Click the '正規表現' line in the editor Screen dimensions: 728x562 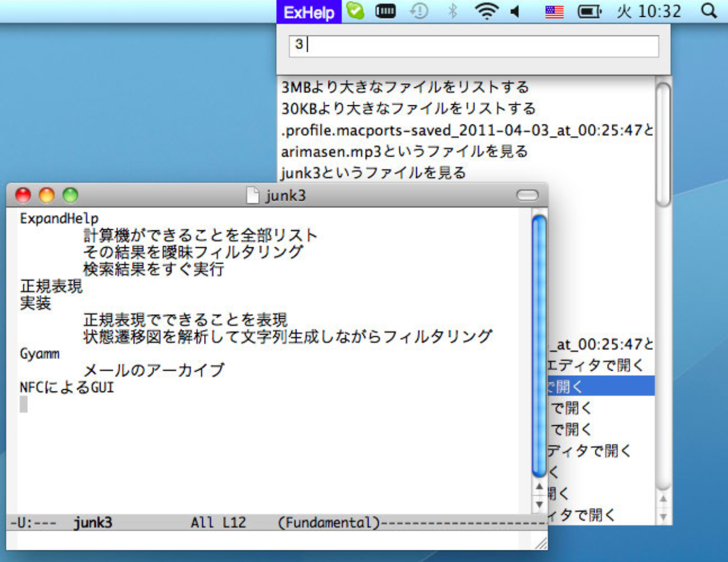pos(51,286)
